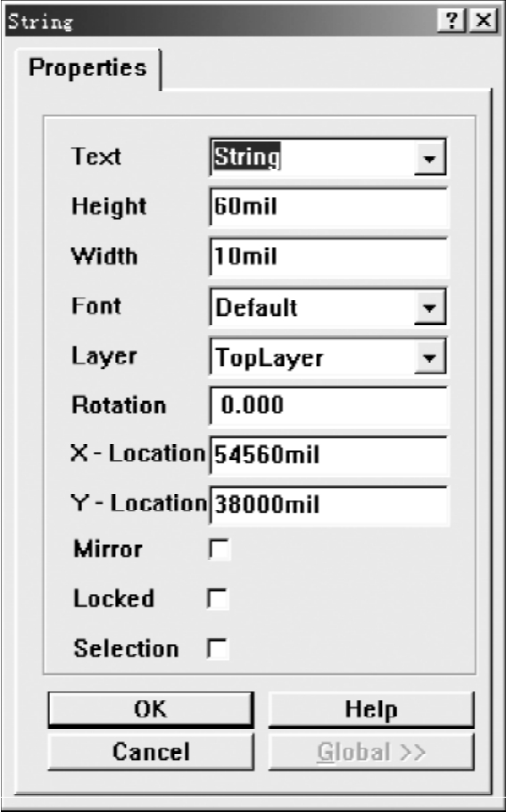The height and width of the screenshot is (812, 506).
Task: Open the Layer dropdown showing TopLayer
Action: click(x=429, y=357)
